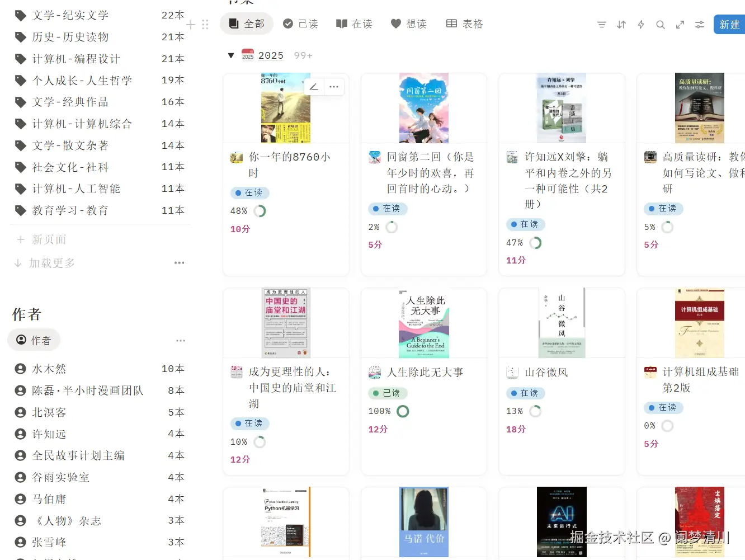Select the 作者 view tab
Viewport: 745px width, 560px height.
click(34, 340)
